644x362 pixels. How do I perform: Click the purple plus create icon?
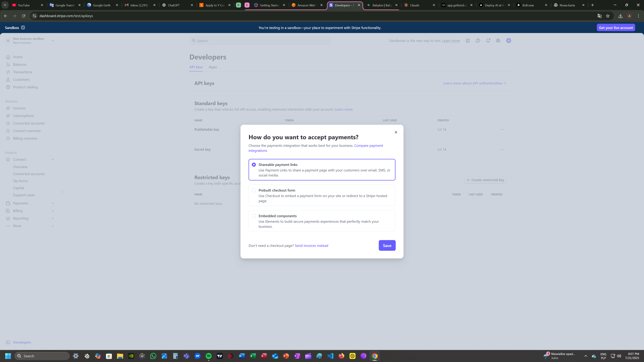point(508,41)
